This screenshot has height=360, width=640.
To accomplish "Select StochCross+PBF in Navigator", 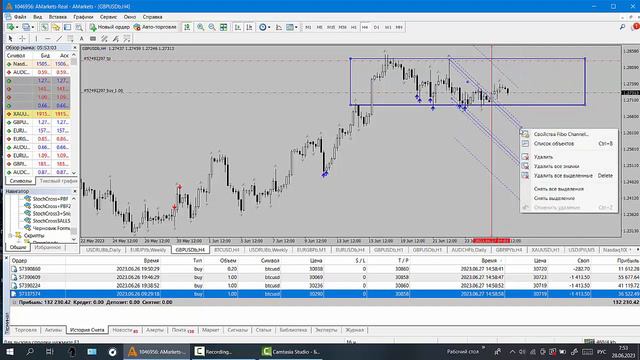I will [50, 199].
